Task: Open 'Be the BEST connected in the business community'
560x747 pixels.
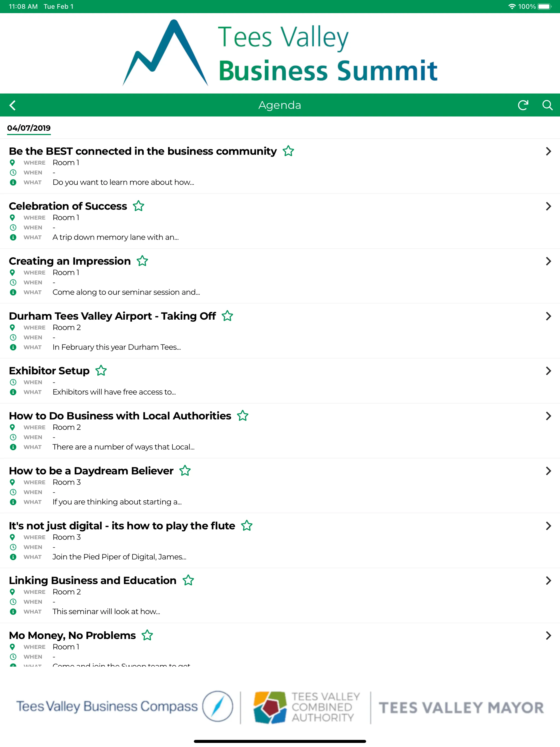Action: pyautogui.click(x=142, y=151)
